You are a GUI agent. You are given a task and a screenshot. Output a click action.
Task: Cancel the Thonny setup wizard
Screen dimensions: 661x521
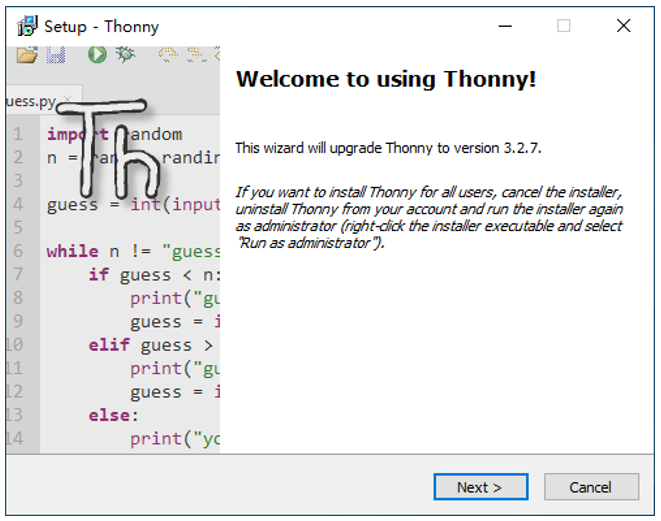coord(591,487)
